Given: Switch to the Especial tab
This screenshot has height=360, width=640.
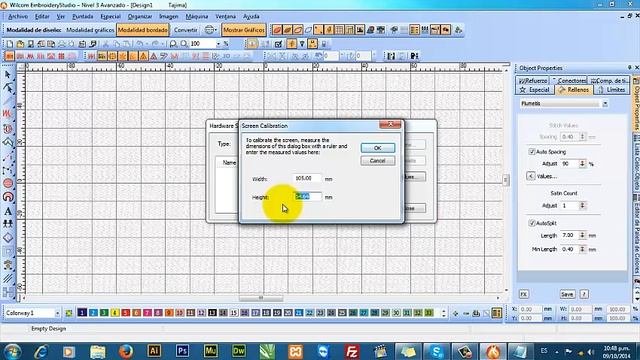Looking at the screenshot, I should (535, 90).
